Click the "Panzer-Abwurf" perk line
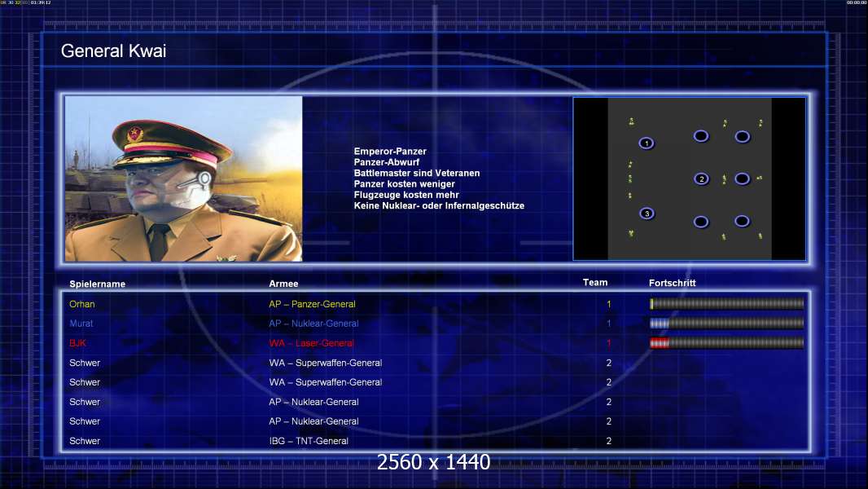Viewport: 868px width, 489px height. point(387,162)
